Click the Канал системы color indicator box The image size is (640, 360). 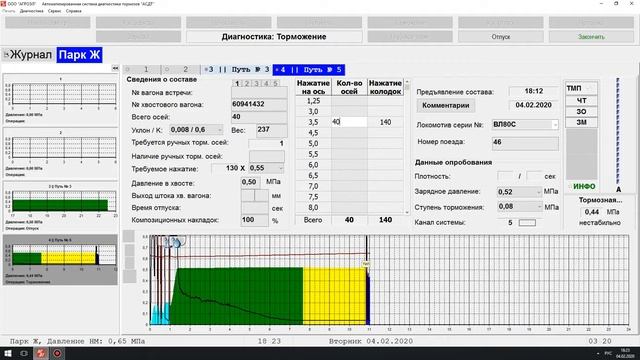(527, 223)
